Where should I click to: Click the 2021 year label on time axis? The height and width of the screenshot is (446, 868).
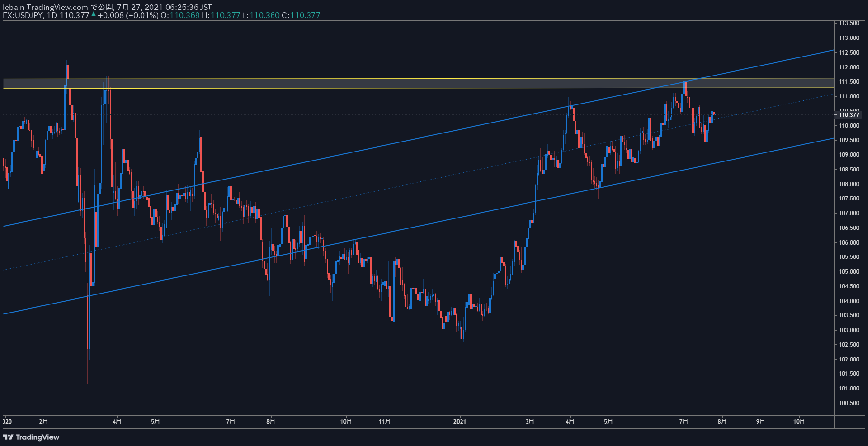coord(460,421)
